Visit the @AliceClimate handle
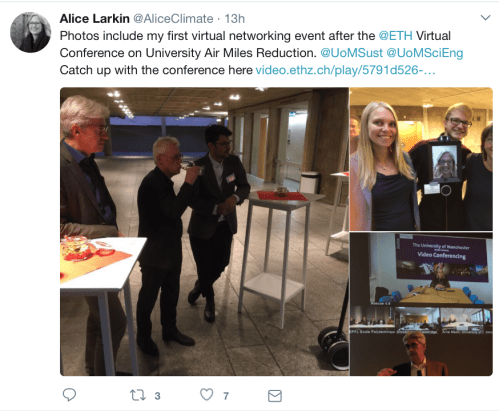Image resolution: width=499 pixels, height=411 pixels. point(173,19)
